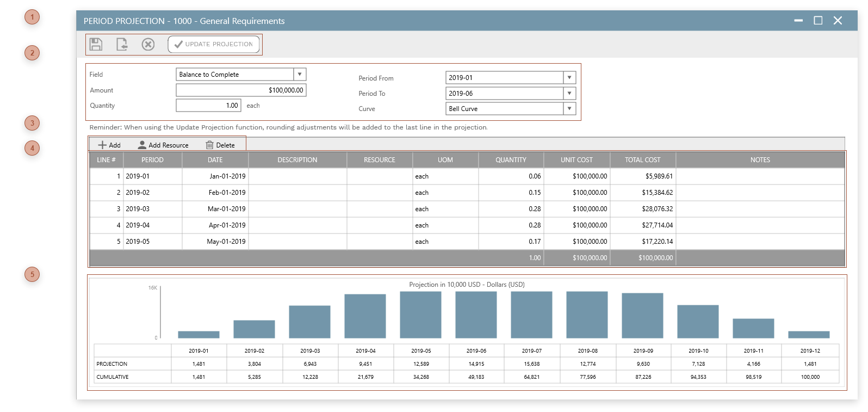Click Add Resource in grid toolbar
This screenshot has height=412, width=868.
point(163,145)
